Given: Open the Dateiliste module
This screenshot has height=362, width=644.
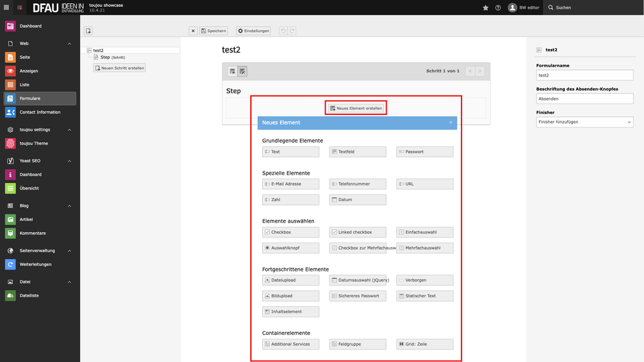Looking at the screenshot, I should [40, 295].
